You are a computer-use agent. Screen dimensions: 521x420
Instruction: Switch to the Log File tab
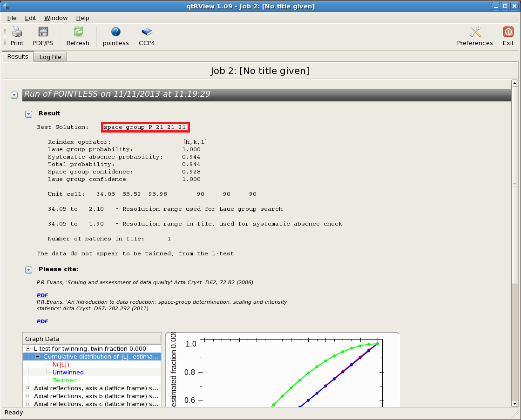pos(51,57)
